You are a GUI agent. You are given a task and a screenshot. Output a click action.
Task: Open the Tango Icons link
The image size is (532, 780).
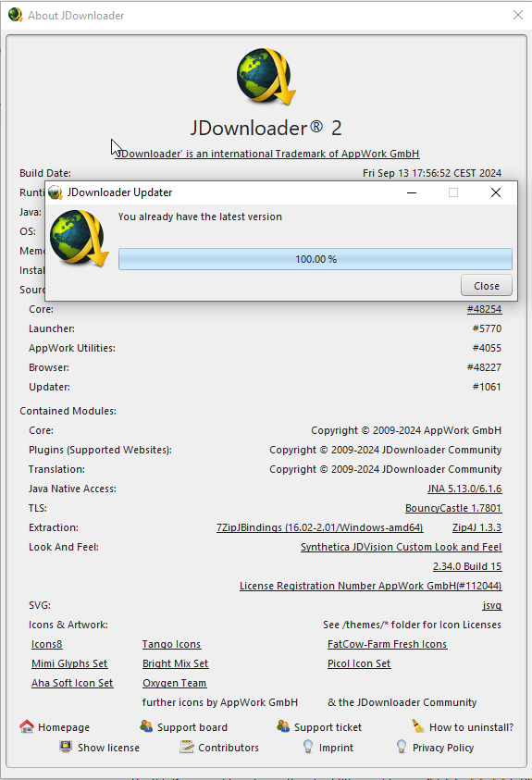coord(171,644)
